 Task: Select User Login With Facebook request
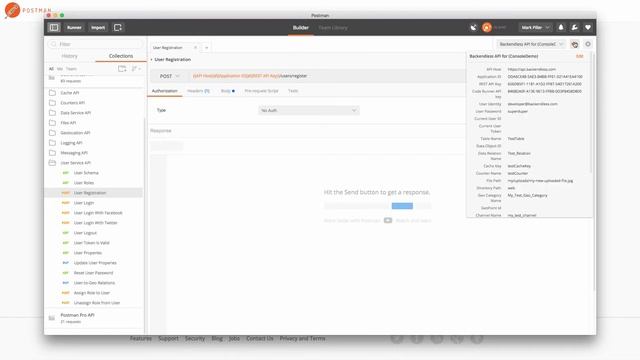tap(98, 213)
